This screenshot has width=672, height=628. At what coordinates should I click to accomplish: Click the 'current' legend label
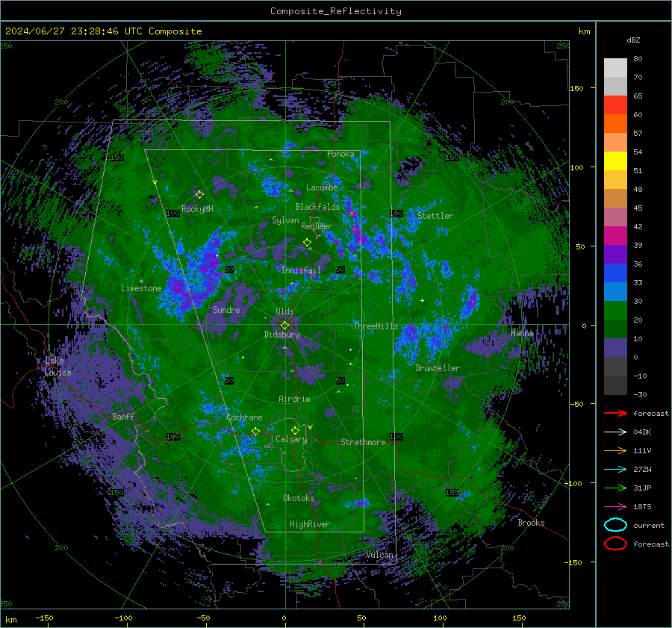tap(649, 525)
